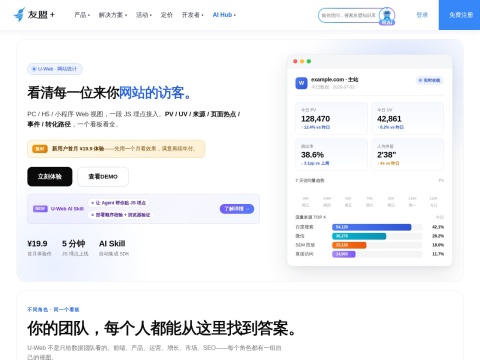Click the 今日 PV 128,470 card
The image size is (480, 360).
pyautogui.click(x=331, y=118)
